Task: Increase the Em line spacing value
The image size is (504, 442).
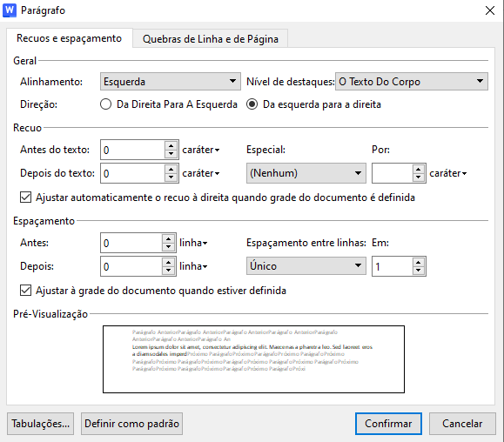Action: [x=419, y=262]
